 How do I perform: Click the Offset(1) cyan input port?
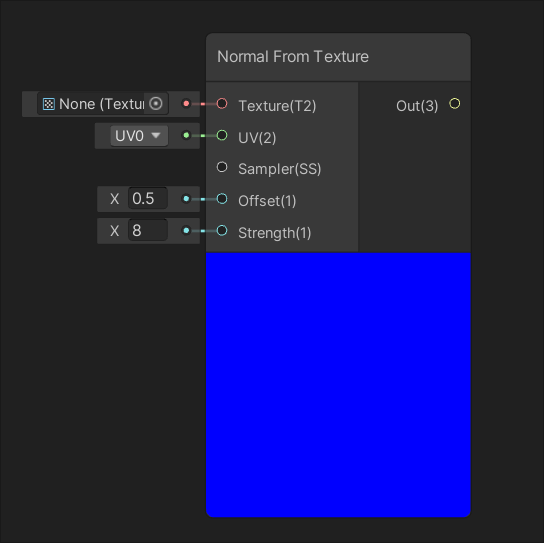click(x=222, y=199)
